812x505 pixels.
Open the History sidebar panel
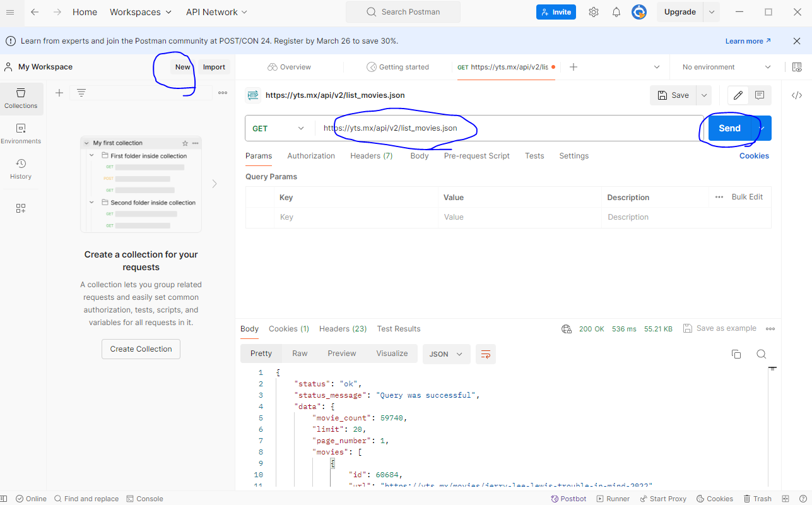[21, 169]
